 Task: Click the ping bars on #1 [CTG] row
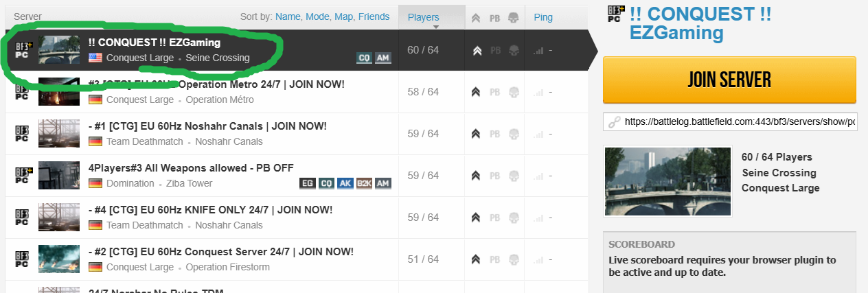(539, 134)
